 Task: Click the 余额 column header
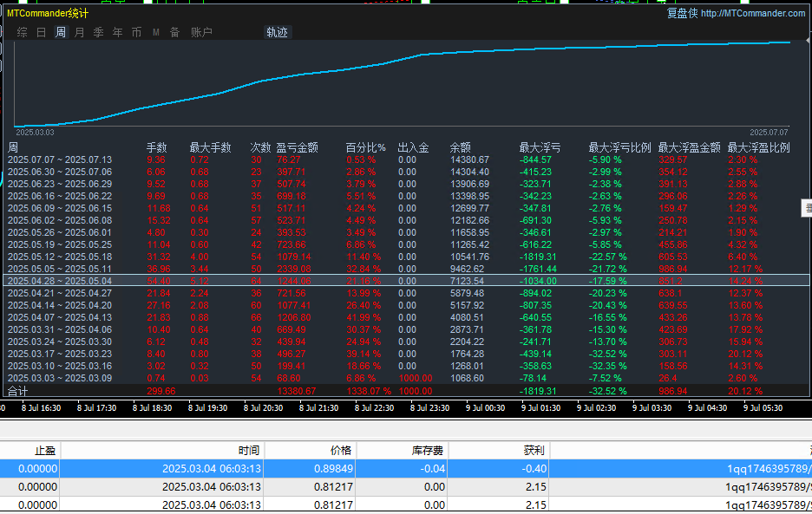[x=460, y=147]
